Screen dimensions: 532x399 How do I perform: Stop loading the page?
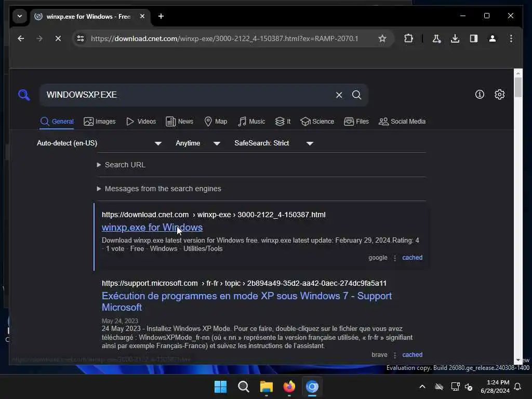pos(58,38)
